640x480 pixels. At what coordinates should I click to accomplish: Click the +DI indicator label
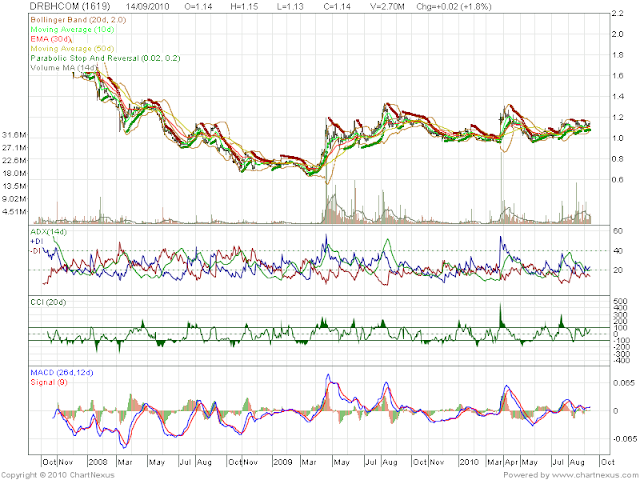pyautogui.click(x=36, y=241)
